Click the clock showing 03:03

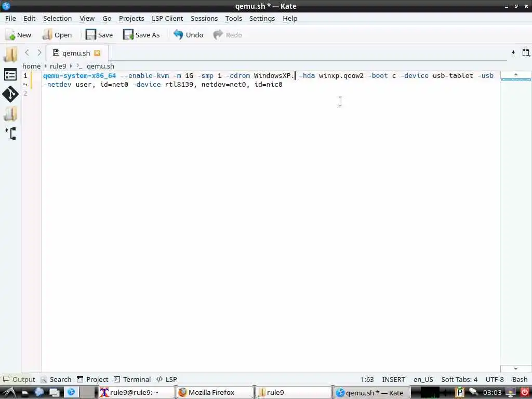[x=492, y=393]
